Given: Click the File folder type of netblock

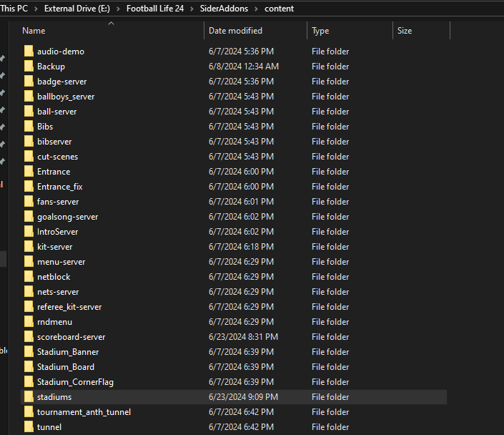Looking at the screenshot, I should pyautogui.click(x=330, y=276).
